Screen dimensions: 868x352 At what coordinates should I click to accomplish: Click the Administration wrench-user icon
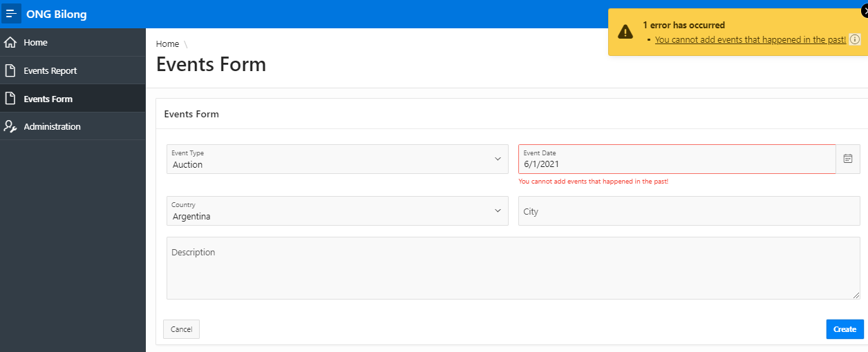[10, 126]
